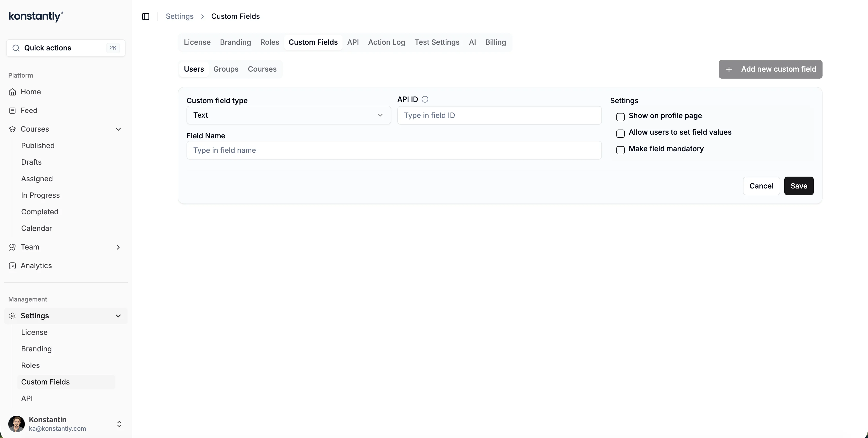The image size is (868, 438).
Task: Tick the Make field mandatory checkbox
Action: (620, 150)
